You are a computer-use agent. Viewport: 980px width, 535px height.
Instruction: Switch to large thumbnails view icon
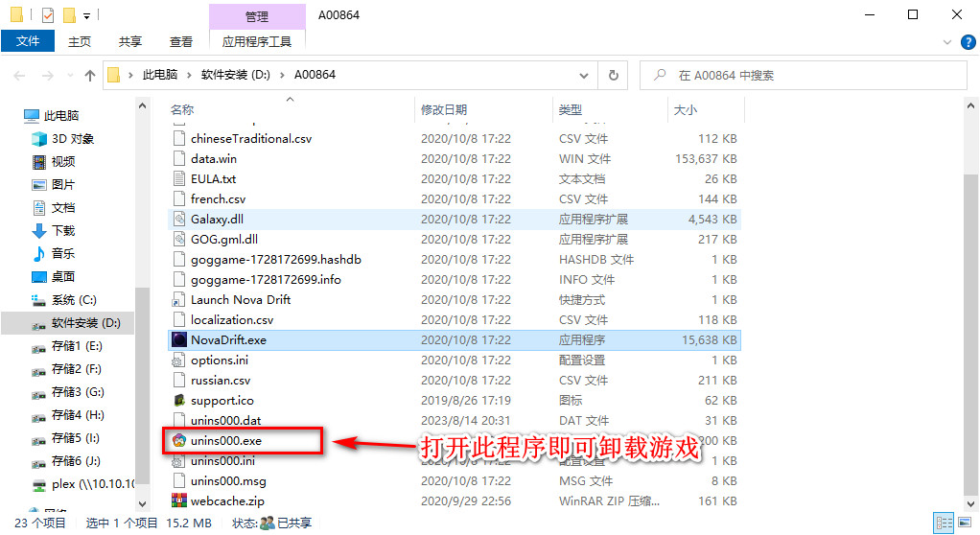964,523
